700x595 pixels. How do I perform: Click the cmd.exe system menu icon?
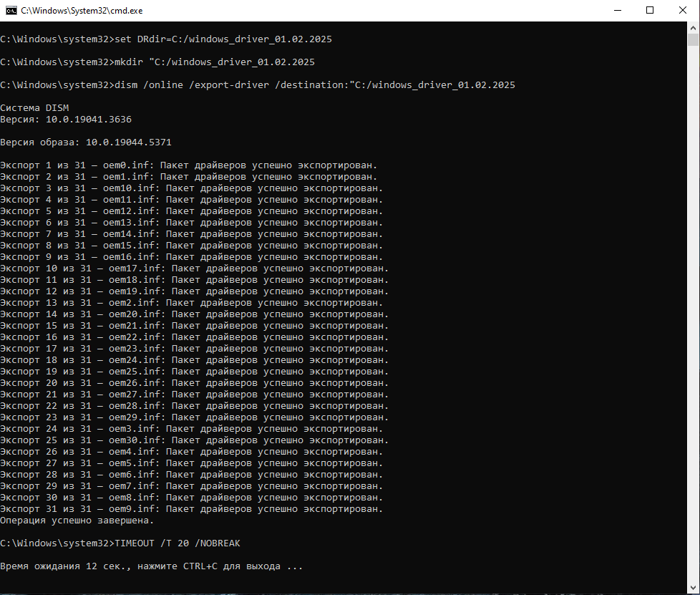pyautogui.click(x=11, y=11)
